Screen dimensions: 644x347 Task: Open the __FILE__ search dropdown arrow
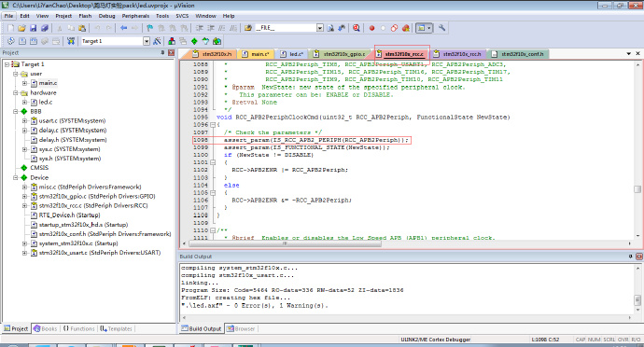coord(320,27)
